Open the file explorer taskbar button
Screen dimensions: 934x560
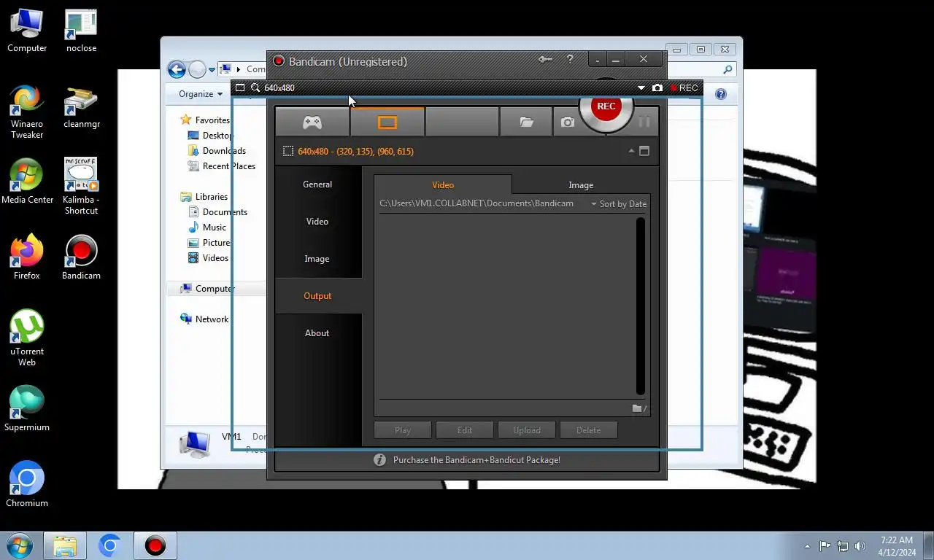tap(65, 545)
